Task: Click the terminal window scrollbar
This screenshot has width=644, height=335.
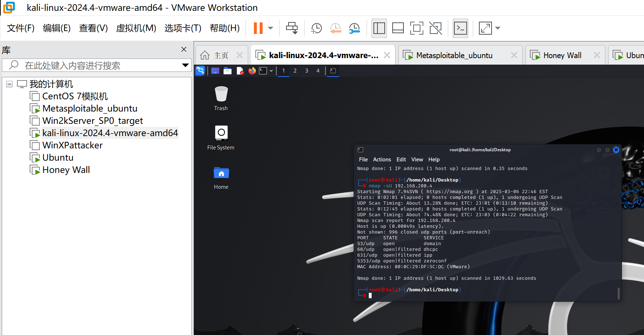Action: (x=618, y=293)
